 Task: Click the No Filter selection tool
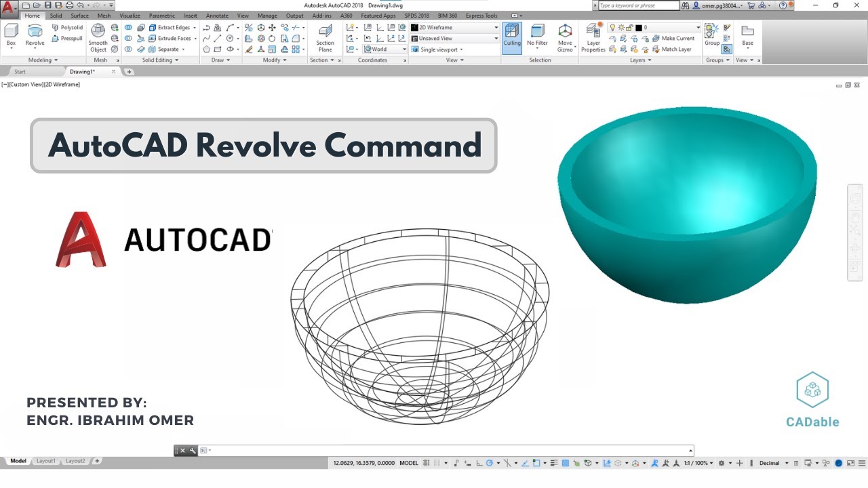coord(537,35)
